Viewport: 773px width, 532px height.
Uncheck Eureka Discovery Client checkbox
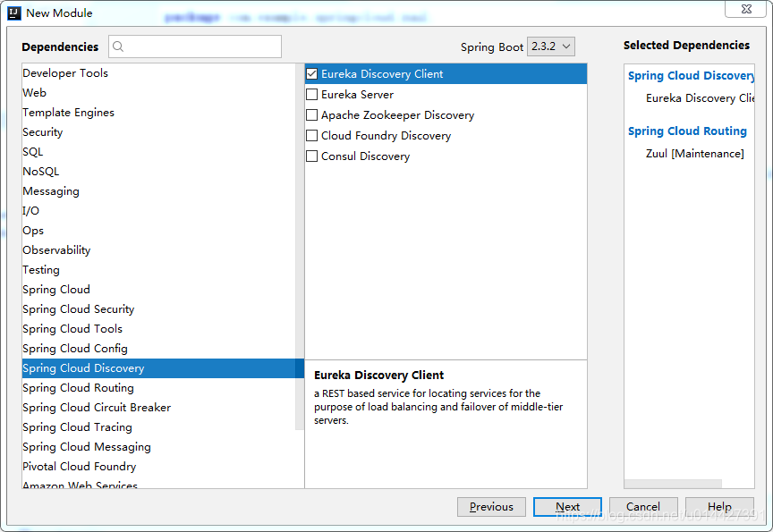pyautogui.click(x=311, y=74)
